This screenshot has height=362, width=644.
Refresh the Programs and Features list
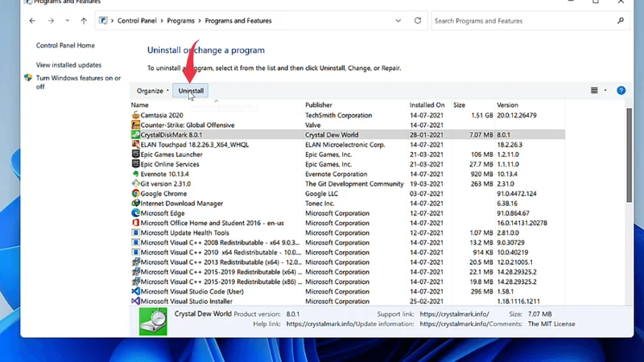click(418, 21)
